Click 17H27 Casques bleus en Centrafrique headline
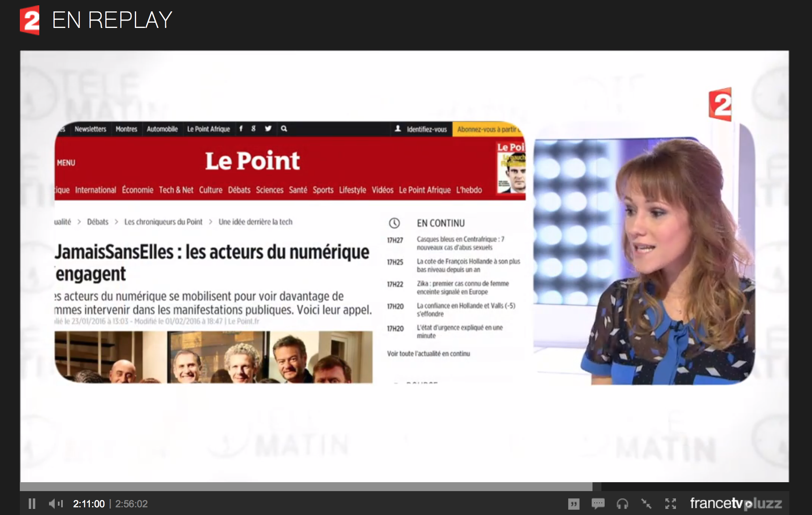Viewport: 812px width, 515px height. tap(460, 243)
